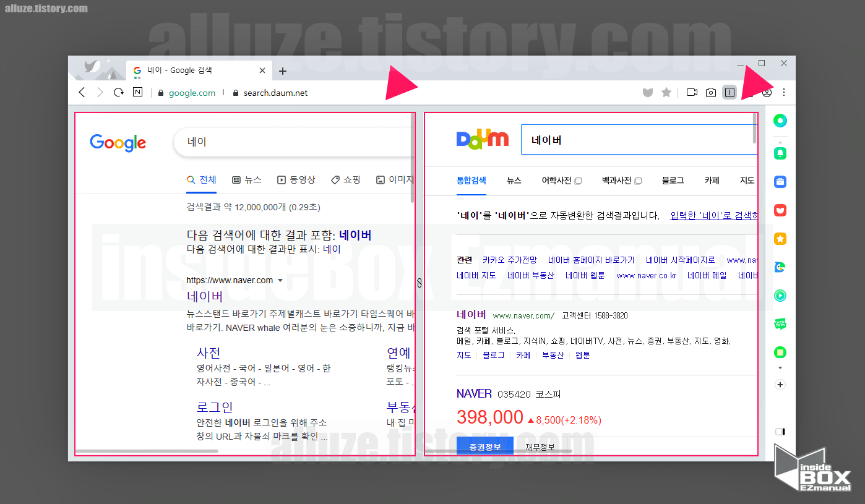This screenshot has width=865, height=504.
Task: Select Google 이미지 tab
Action: click(x=395, y=180)
